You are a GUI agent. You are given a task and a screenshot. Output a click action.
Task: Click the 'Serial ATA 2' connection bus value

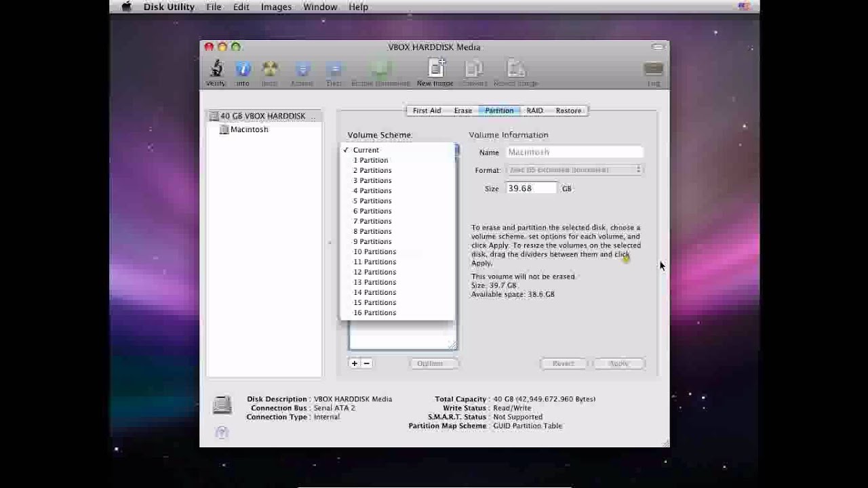coord(334,408)
